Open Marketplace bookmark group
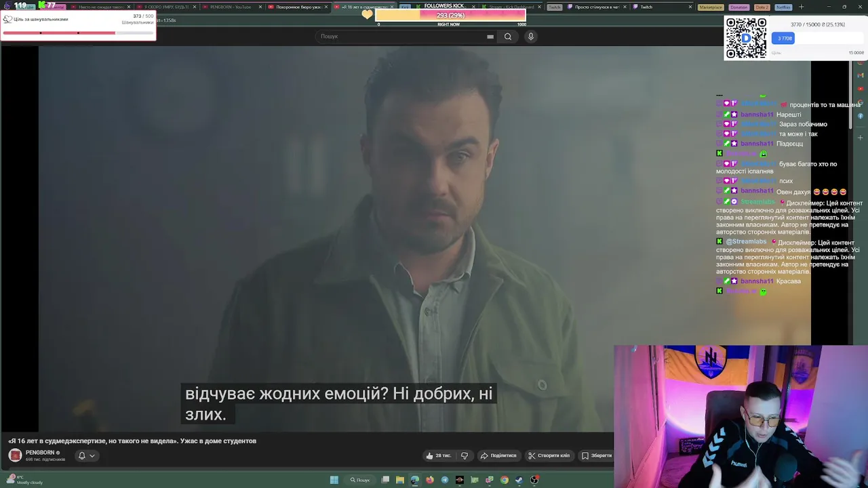Image resolution: width=868 pixels, height=488 pixels. pos(711,7)
